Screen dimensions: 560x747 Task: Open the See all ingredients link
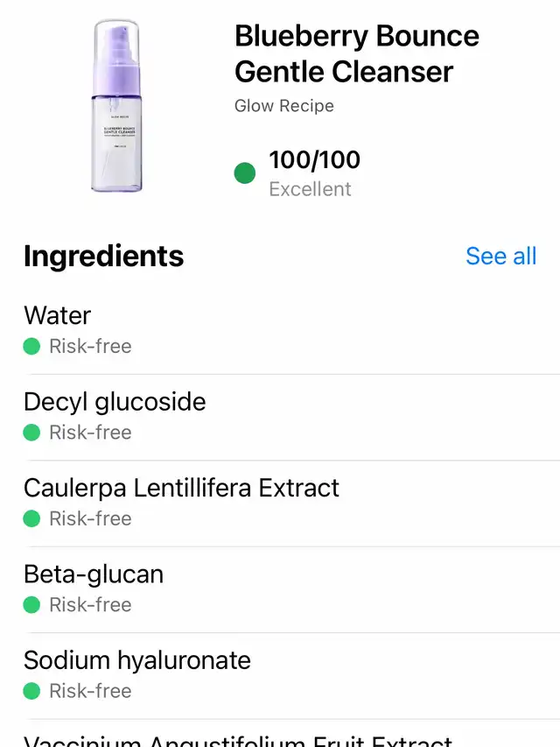(x=501, y=256)
